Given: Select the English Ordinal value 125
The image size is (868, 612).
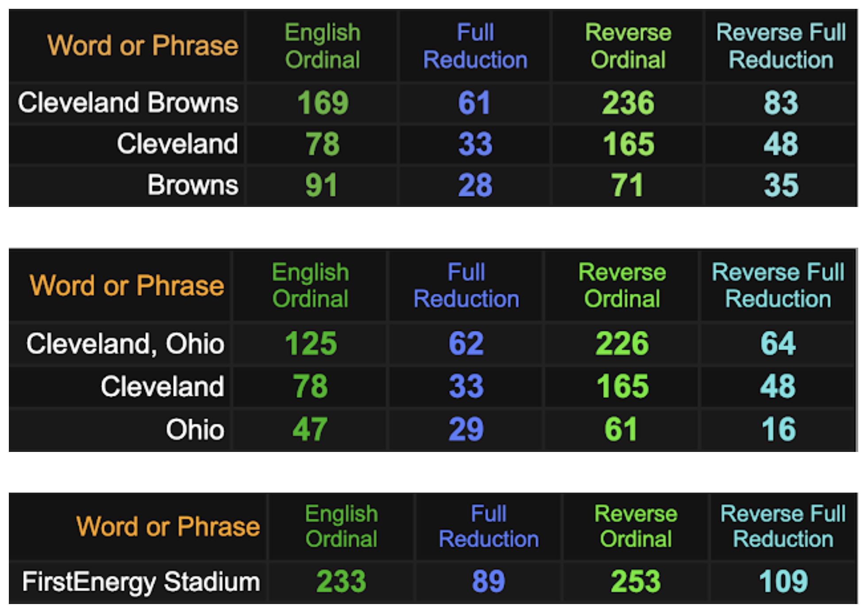Looking at the screenshot, I should pyautogui.click(x=311, y=344).
